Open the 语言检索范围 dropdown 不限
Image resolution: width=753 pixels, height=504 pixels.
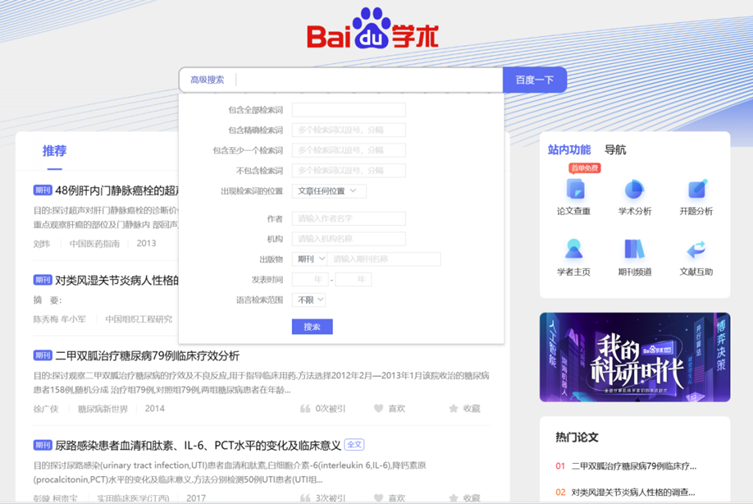click(x=309, y=300)
